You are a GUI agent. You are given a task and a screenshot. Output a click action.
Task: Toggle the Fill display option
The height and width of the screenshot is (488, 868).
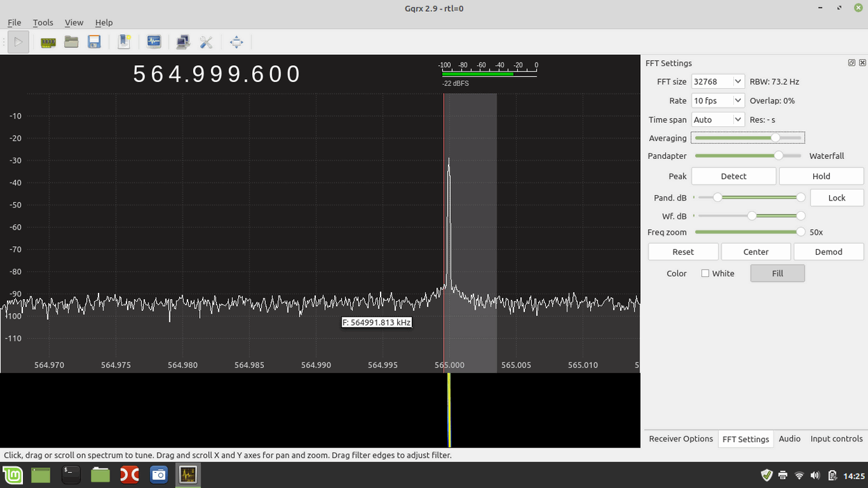click(777, 273)
